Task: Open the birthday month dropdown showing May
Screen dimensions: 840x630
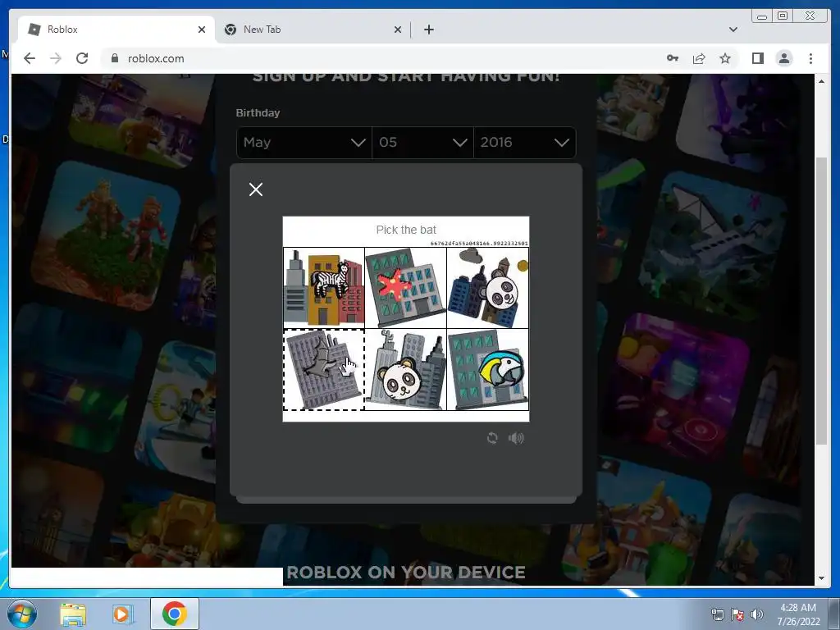Action: pos(304,143)
